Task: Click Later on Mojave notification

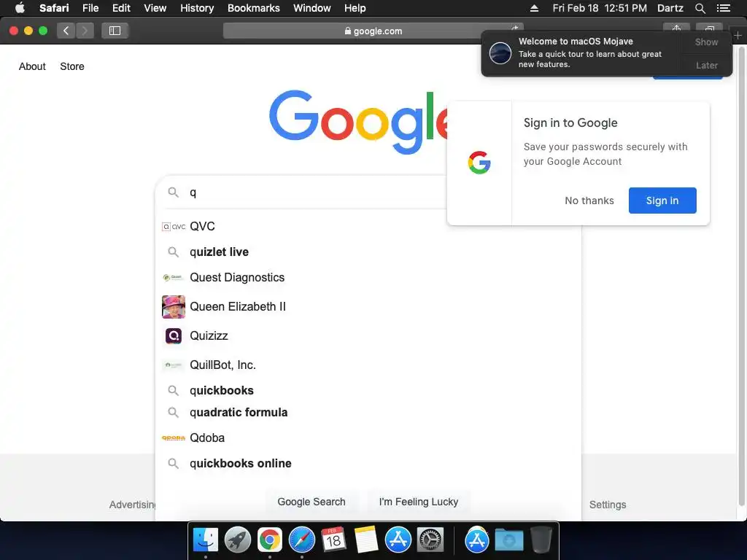Action: point(706,65)
